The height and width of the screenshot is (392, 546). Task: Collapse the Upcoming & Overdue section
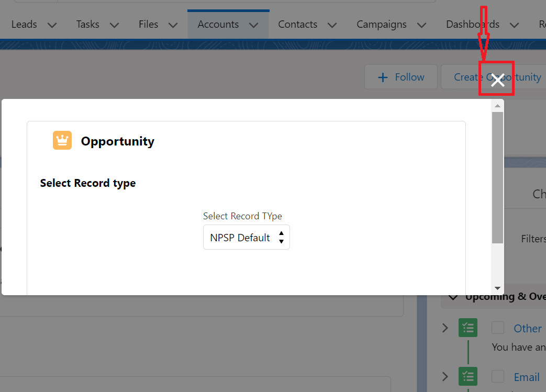(x=453, y=297)
